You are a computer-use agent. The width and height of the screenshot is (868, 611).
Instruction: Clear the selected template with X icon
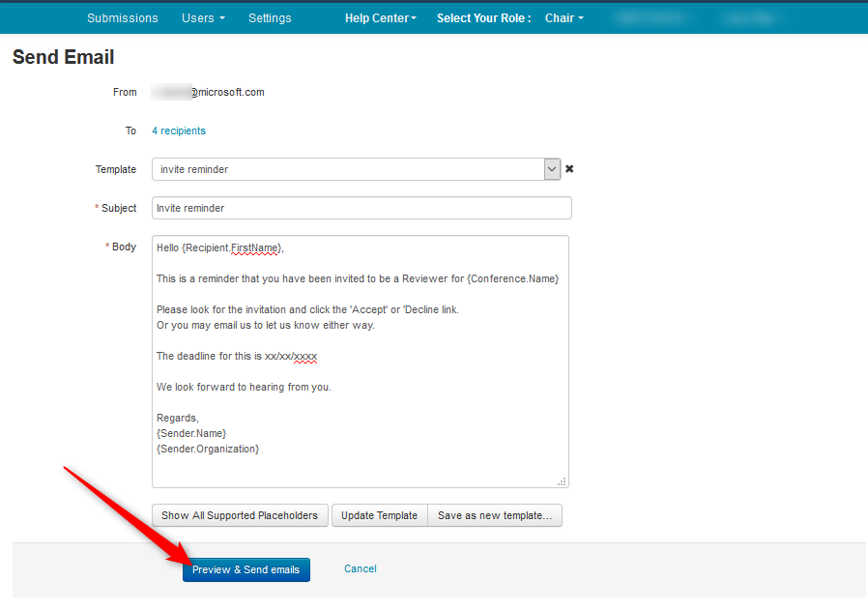tap(569, 169)
